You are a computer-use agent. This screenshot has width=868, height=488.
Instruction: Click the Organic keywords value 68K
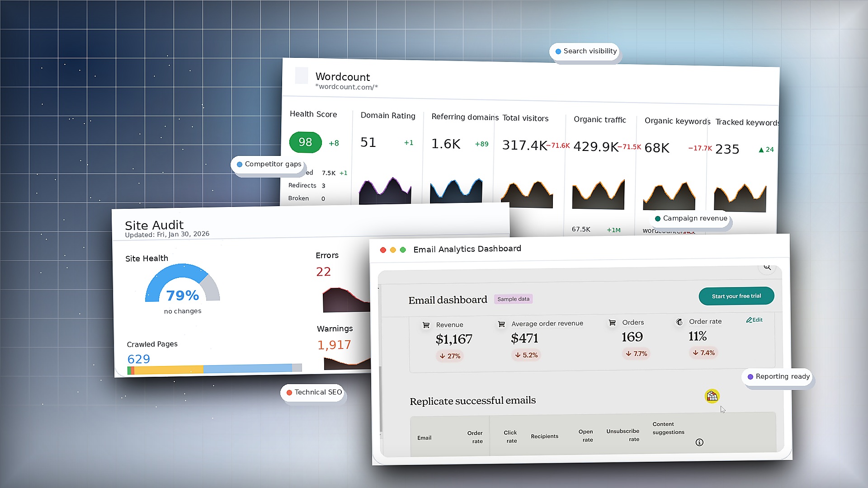click(x=657, y=148)
